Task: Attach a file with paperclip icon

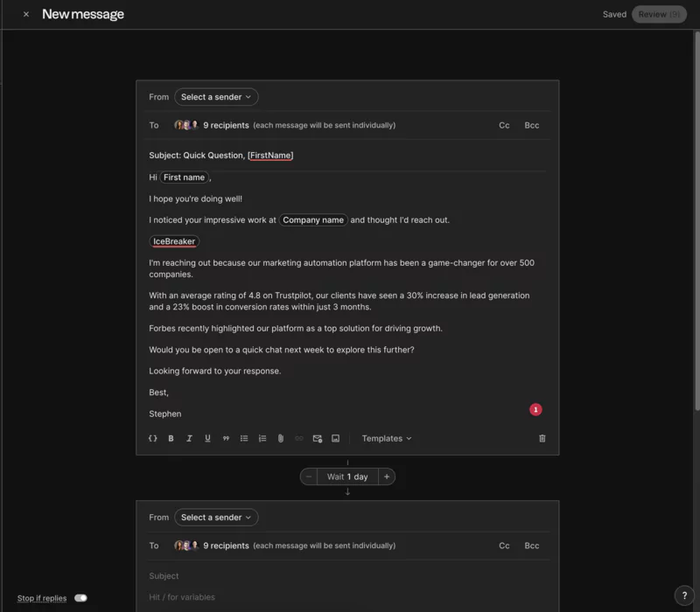Action: tap(281, 439)
